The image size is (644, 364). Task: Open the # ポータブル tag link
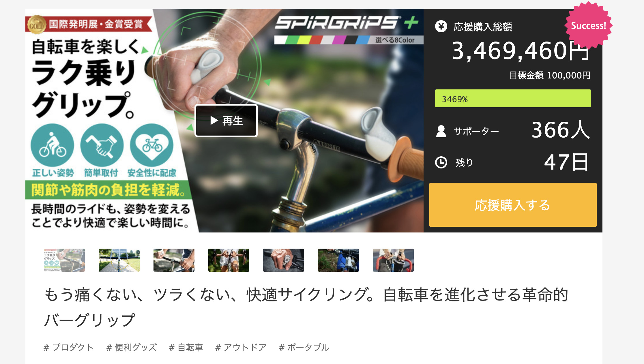304,347
